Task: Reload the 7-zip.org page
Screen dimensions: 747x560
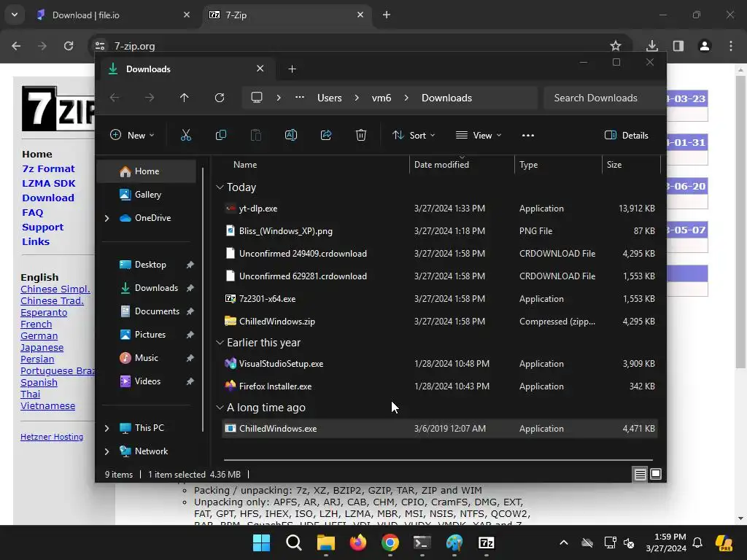Action: 69,46
